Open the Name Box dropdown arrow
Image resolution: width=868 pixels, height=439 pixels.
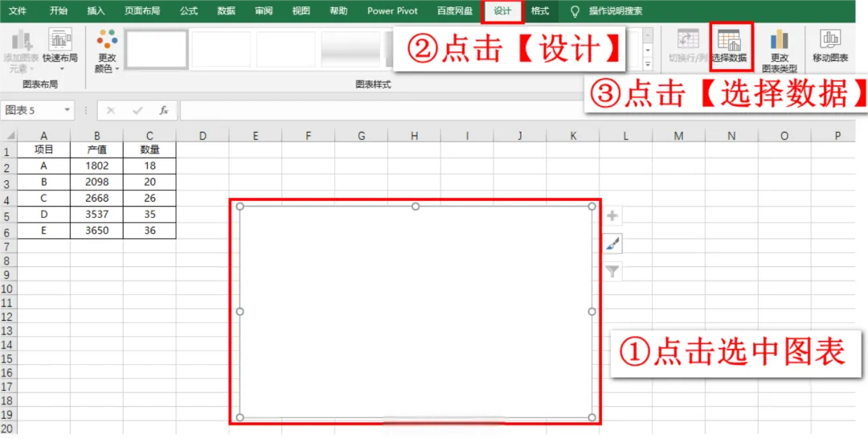coord(68,110)
